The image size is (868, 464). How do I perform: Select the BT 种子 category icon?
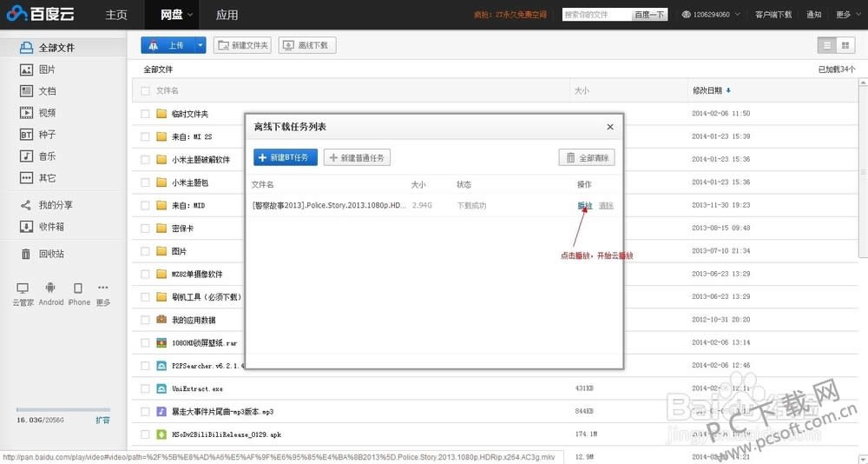(x=26, y=134)
